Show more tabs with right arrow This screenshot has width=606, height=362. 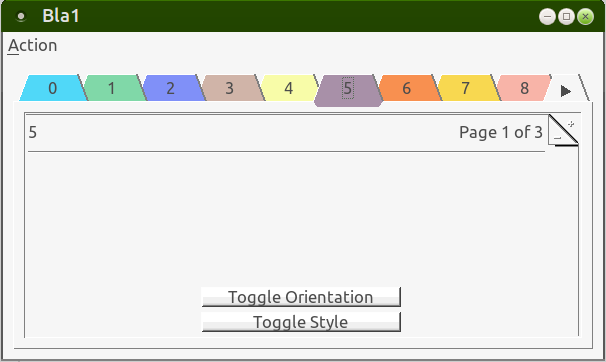coord(566,91)
